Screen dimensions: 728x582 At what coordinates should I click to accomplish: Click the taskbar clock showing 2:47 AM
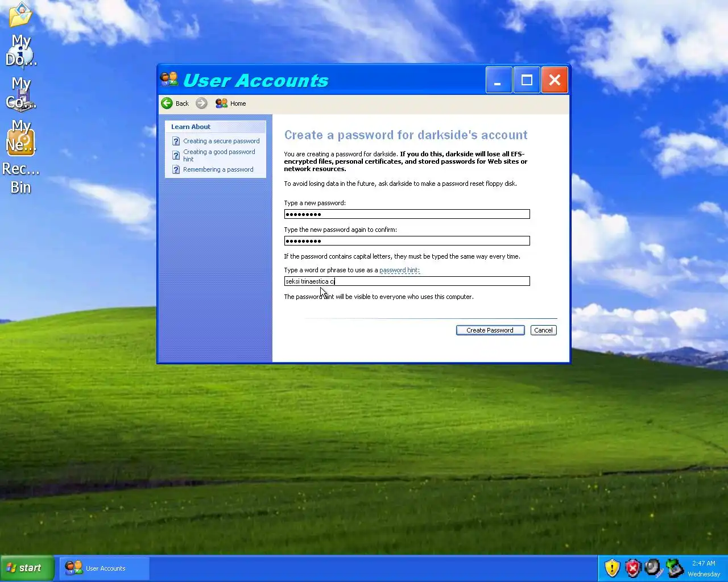tap(704, 563)
